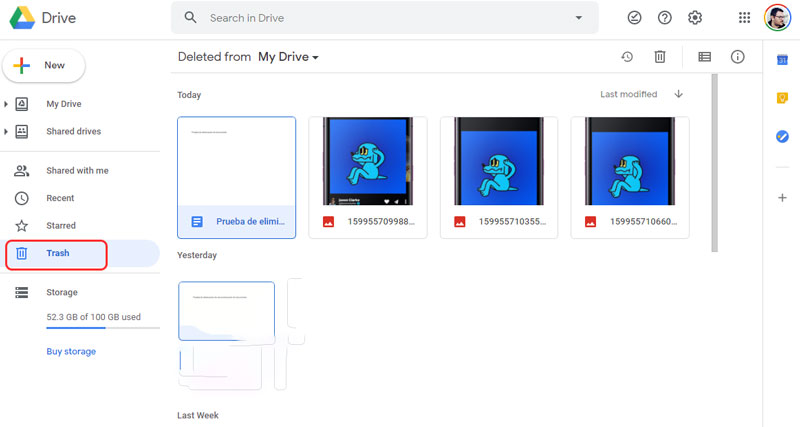800x427 pixels.
Task: Open view details info icon
Action: click(x=738, y=57)
